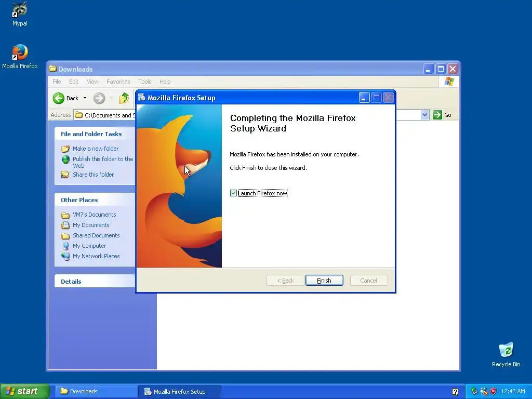The image size is (532, 399).
Task: Select the Mozilla Firefox desktop icon
Action: tap(20, 52)
